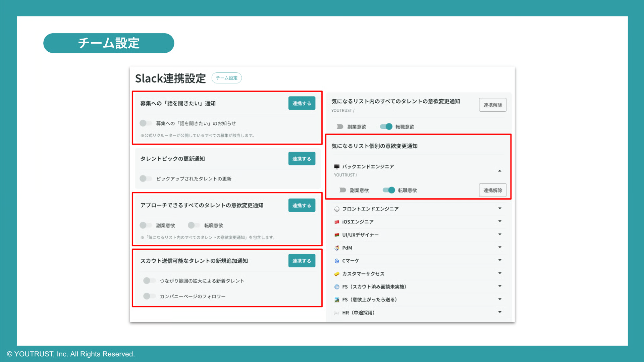Enable 副業意欲 in アプローチできるすべてのタレント section

point(146,225)
